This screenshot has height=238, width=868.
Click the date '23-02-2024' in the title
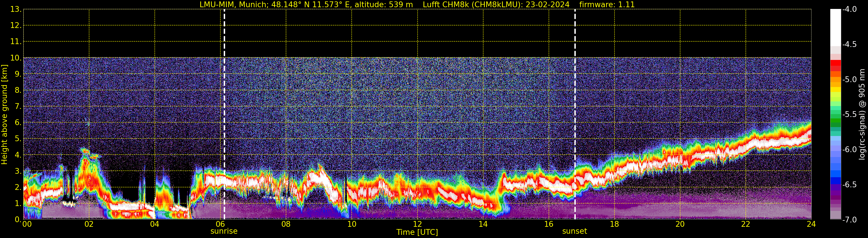click(548, 5)
